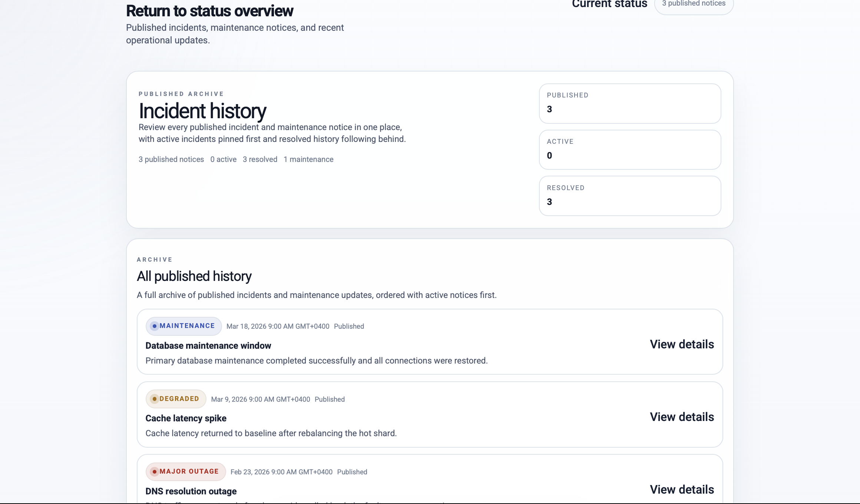Viewport: 860px width, 504px height.
Task: Click the '3 resolved' summary text
Action: [260, 159]
